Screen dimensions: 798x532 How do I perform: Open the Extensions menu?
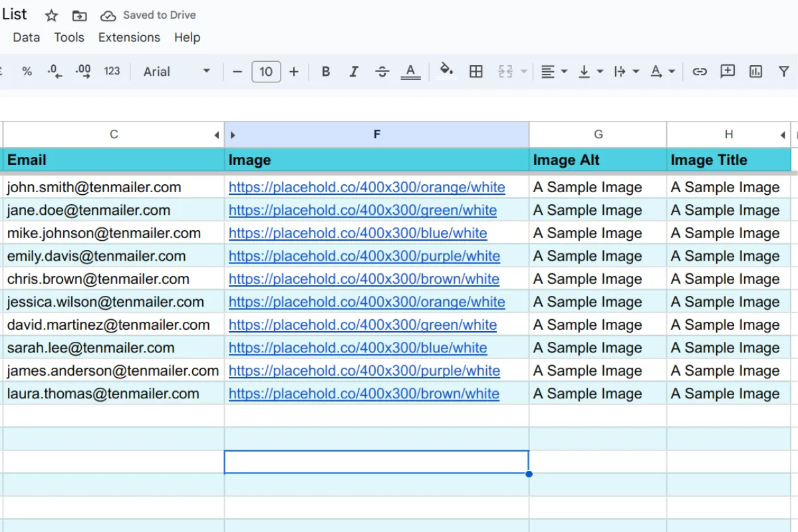click(129, 37)
